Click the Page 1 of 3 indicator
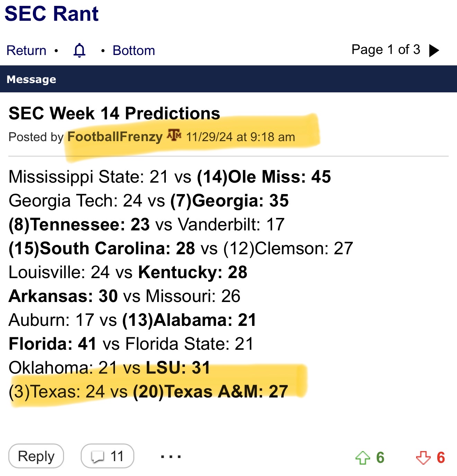Viewport: 457px width, 476px height. pos(386,50)
